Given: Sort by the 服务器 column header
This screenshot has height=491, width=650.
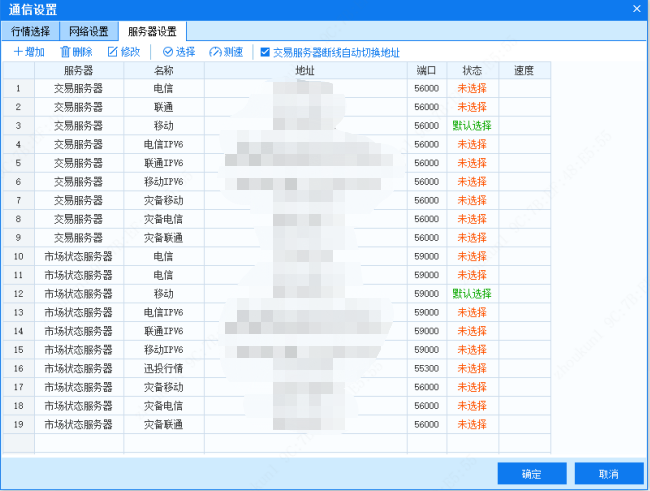Looking at the screenshot, I should 79,70.
